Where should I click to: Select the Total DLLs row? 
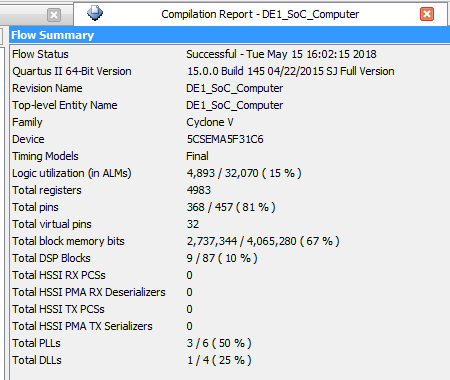[x=230, y=360]
